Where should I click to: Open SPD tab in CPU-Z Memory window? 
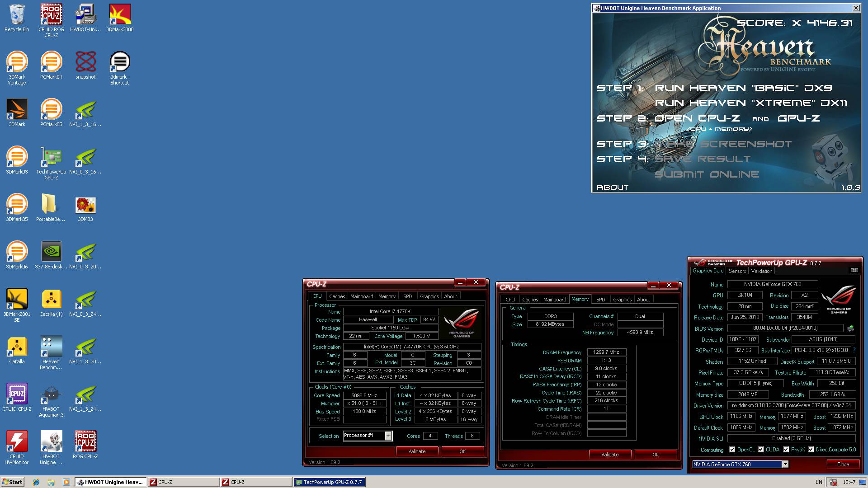point(601,300)
